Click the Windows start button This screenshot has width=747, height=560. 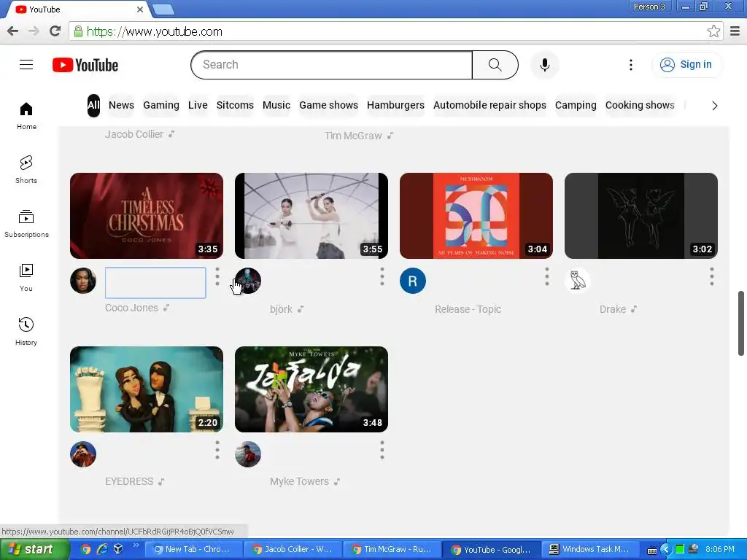coord(34,549)
